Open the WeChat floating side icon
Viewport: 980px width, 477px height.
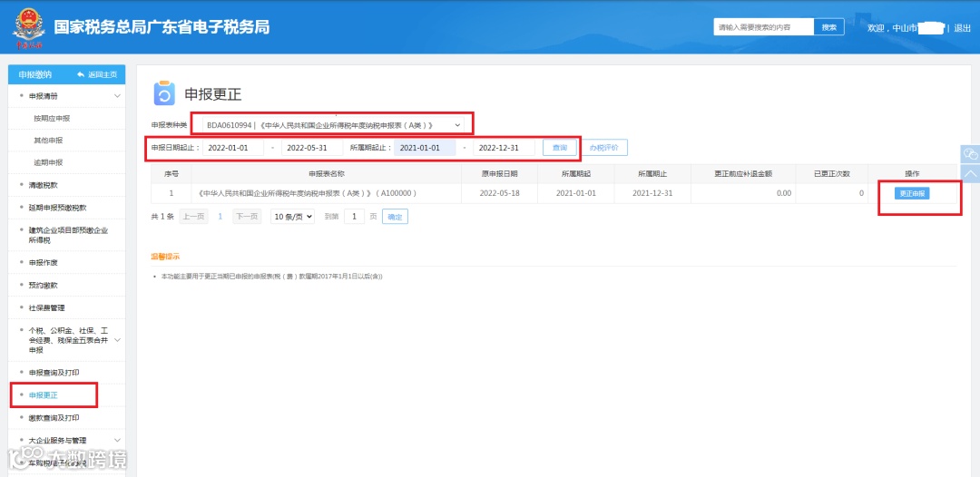click(x=970, y=153)
